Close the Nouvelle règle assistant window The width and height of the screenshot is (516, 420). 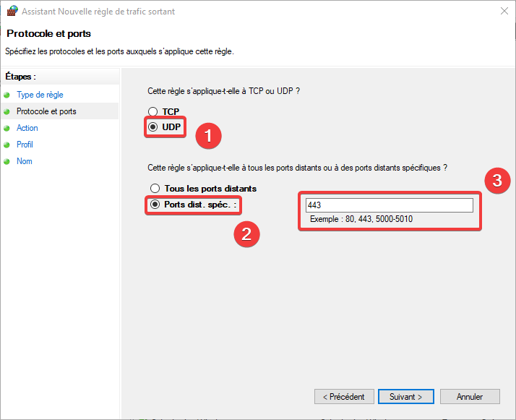(504, 11)
